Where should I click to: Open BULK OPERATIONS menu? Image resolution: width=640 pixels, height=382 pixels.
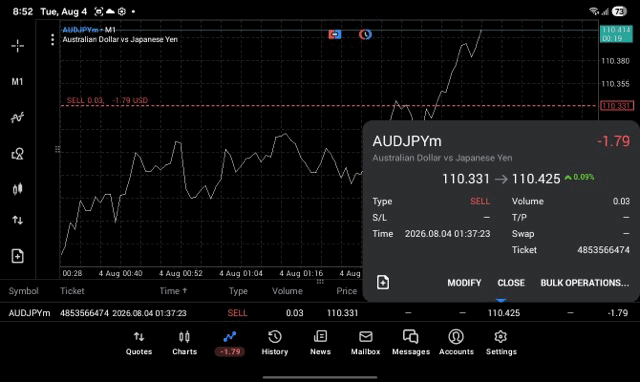tap(584, 283)
